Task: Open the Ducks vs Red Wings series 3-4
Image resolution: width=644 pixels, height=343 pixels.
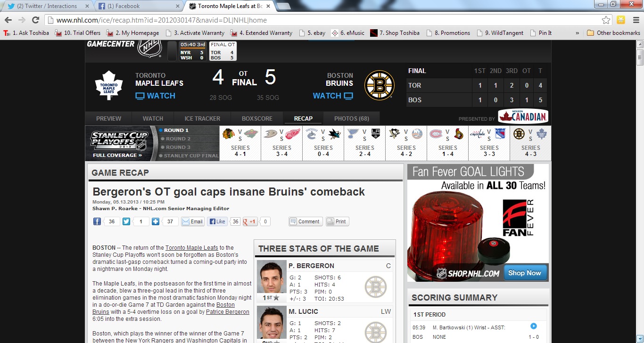Action: (282, 143)
